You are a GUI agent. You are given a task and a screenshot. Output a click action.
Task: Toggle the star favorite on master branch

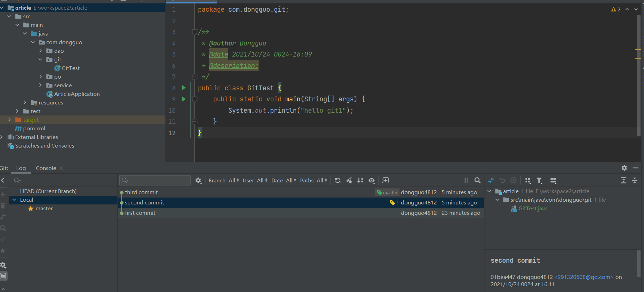click(31, 209)
